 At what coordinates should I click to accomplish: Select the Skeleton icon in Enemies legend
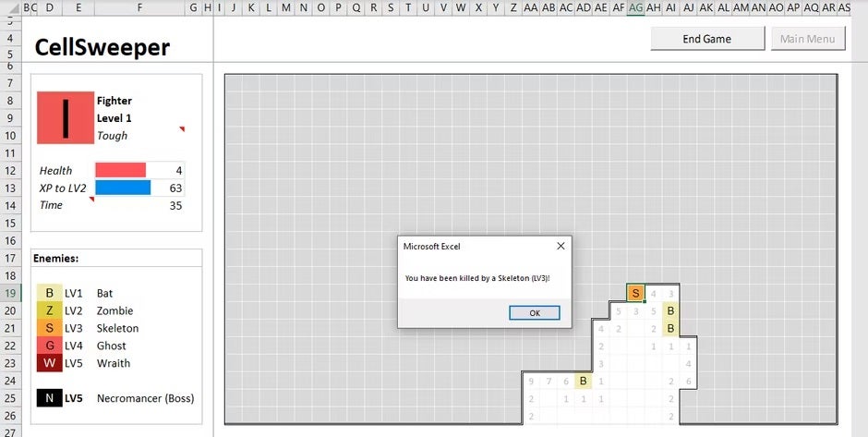pos(49,329)
